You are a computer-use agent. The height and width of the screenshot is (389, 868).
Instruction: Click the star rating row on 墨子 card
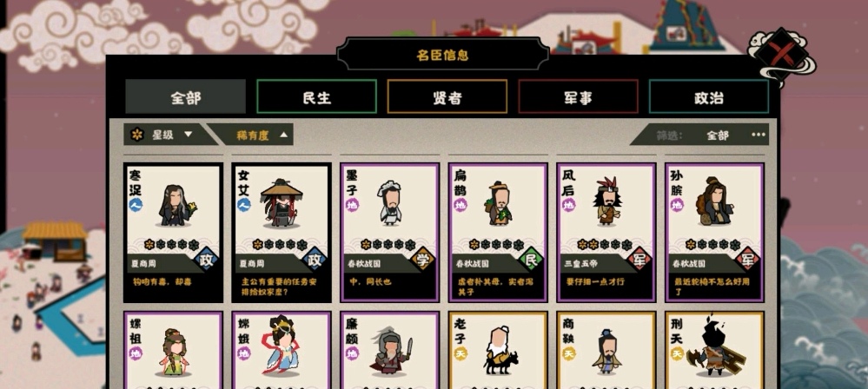pyautogui.click(x=388, y=244)
